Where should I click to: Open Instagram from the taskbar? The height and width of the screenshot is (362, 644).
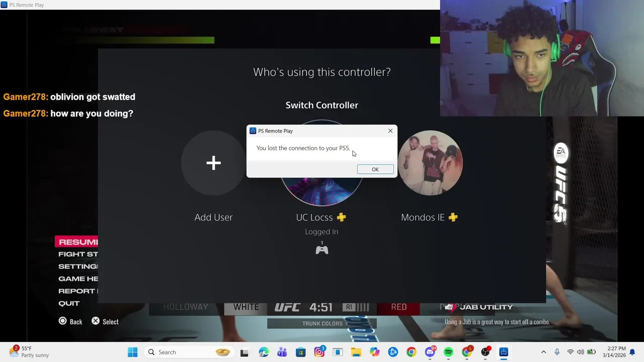[319, 352]
